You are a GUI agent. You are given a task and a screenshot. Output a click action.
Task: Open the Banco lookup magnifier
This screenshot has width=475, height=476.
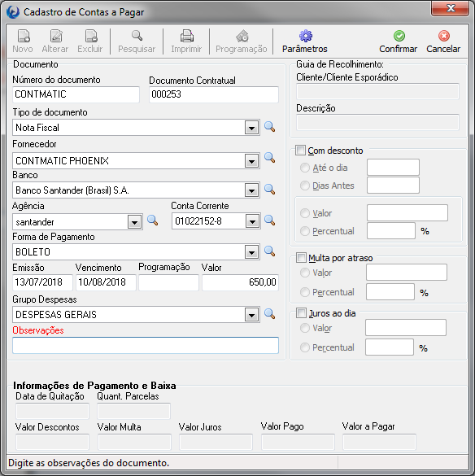point(269,189)
